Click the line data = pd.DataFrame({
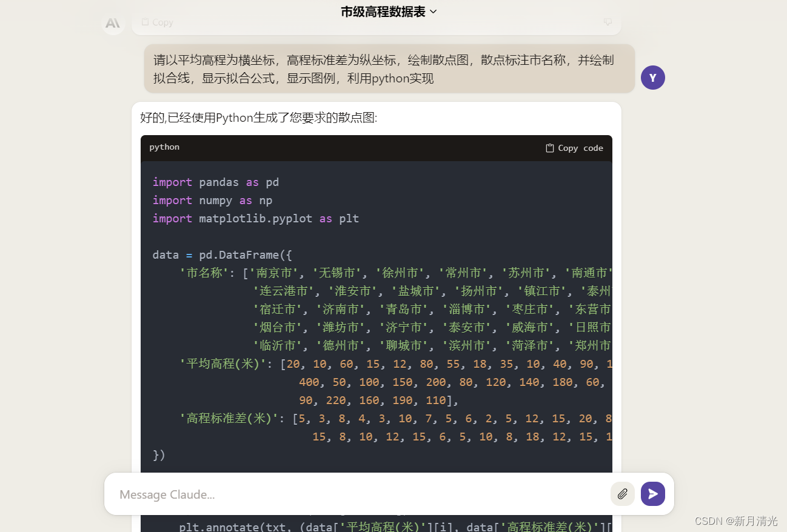Screen dimensions: 787x532 [222, 255]
